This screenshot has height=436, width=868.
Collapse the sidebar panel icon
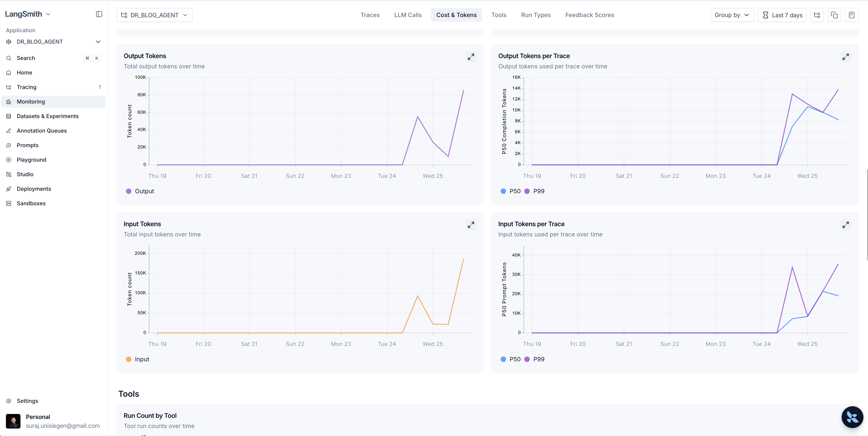(x=99, y=14)
